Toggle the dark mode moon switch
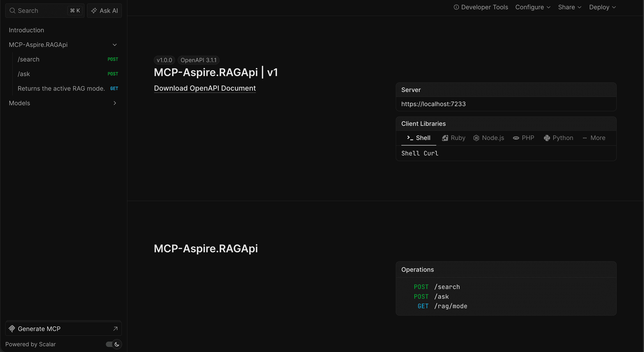Screen dimensions: 644x352 click(114, 344)
